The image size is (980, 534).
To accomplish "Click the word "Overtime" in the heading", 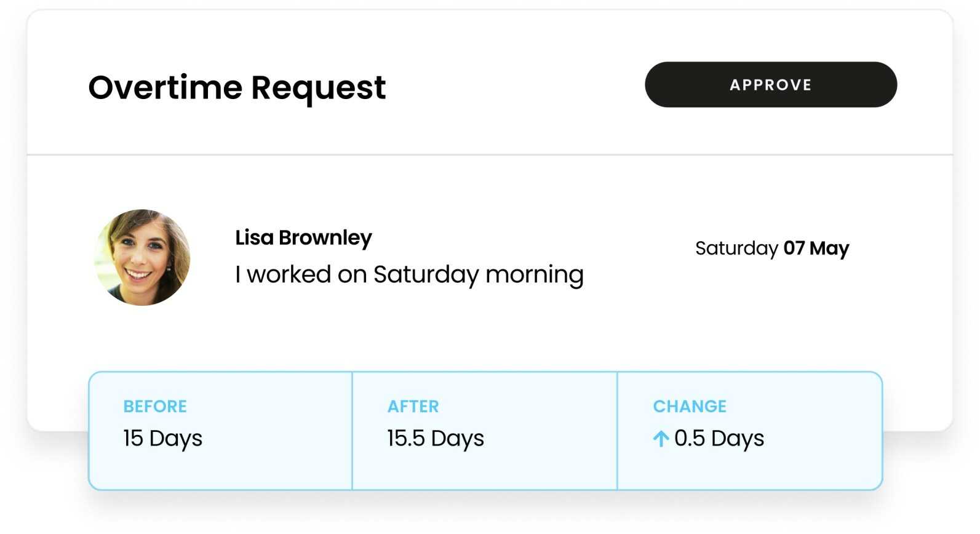I will [x=165, y=87].
